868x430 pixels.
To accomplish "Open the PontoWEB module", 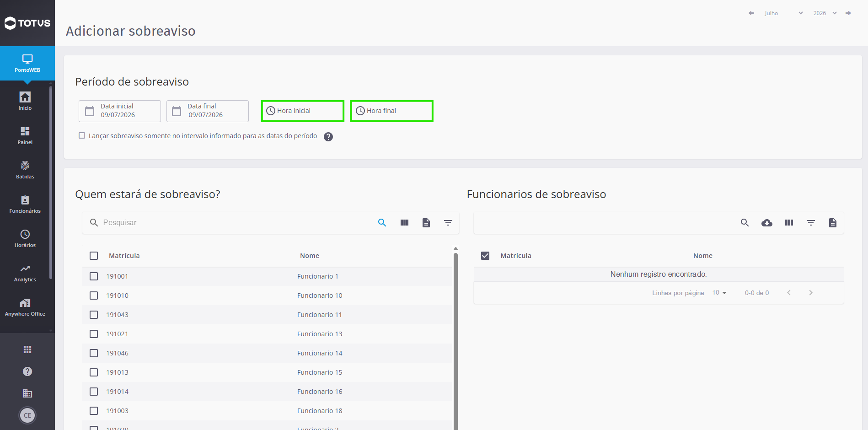I will pyautogui.click(x=27, y=63).
